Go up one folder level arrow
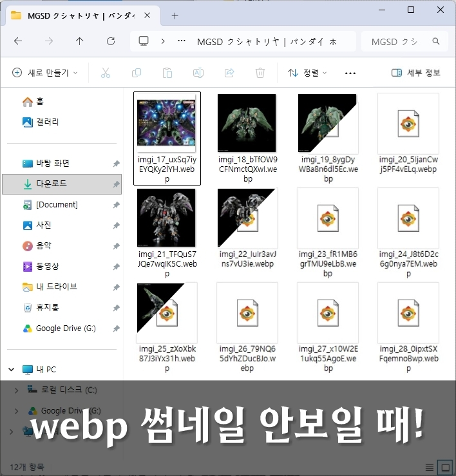This screenshot has height=476, width=456. 79,41
